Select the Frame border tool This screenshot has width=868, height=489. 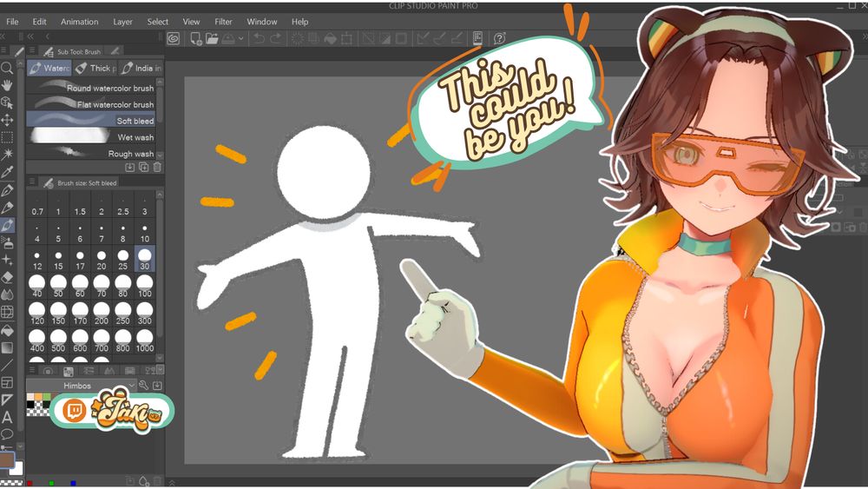coord(7,382)
